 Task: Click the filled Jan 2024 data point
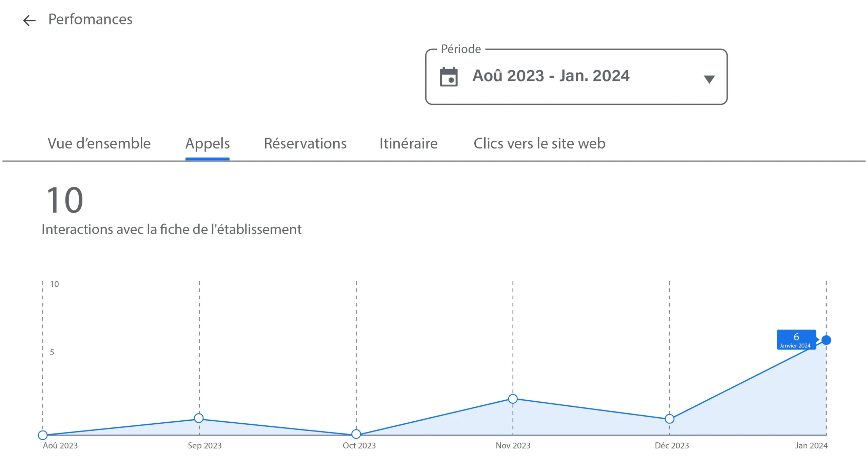(826, 340)
